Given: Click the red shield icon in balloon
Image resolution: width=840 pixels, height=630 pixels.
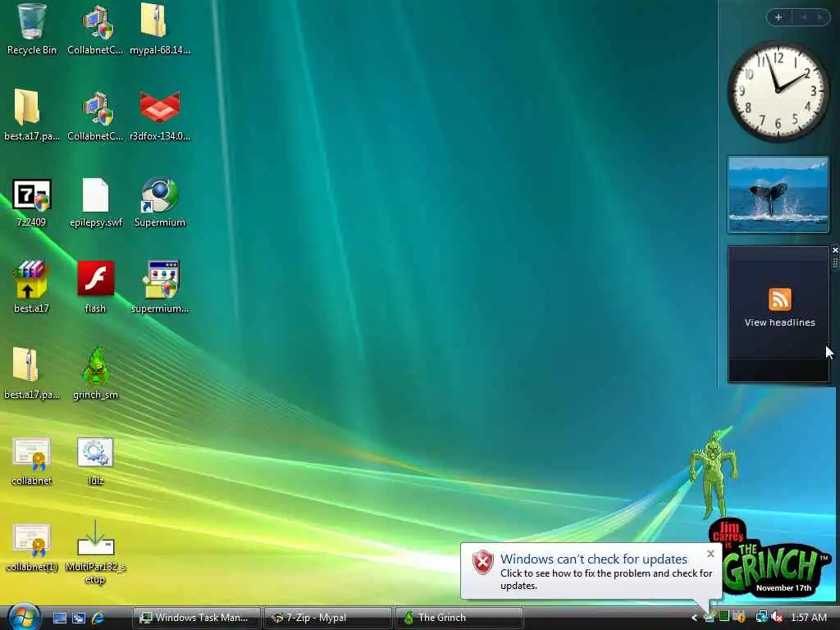Looking at the screenshot, I should coord(482,563).
